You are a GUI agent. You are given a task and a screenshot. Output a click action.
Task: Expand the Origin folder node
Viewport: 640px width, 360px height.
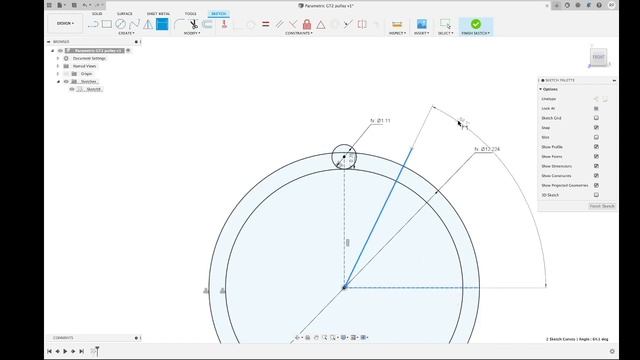pos(58,74)
